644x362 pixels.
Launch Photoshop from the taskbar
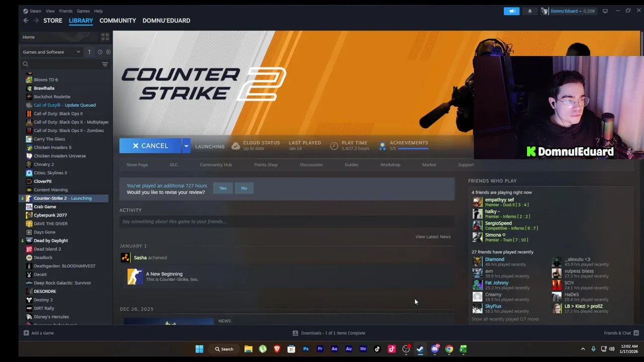(x=305, y=349)
